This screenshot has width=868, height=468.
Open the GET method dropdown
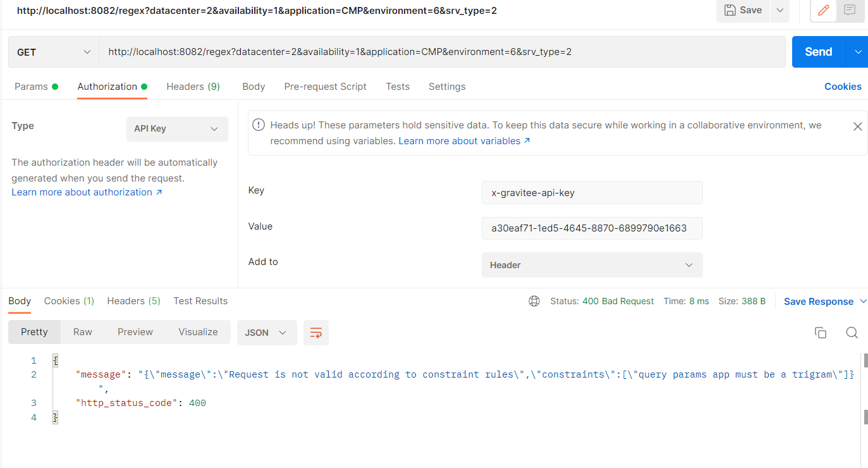[x=53, y=51]
